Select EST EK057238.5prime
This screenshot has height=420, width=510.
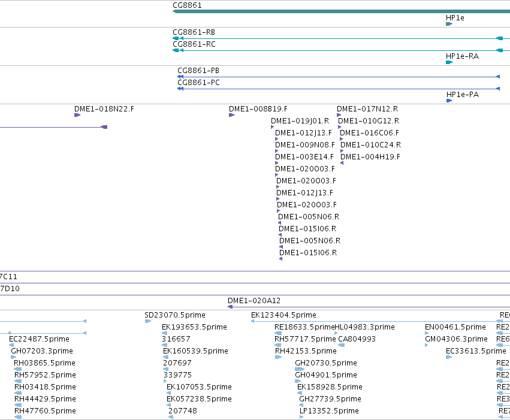pos(168,406)
